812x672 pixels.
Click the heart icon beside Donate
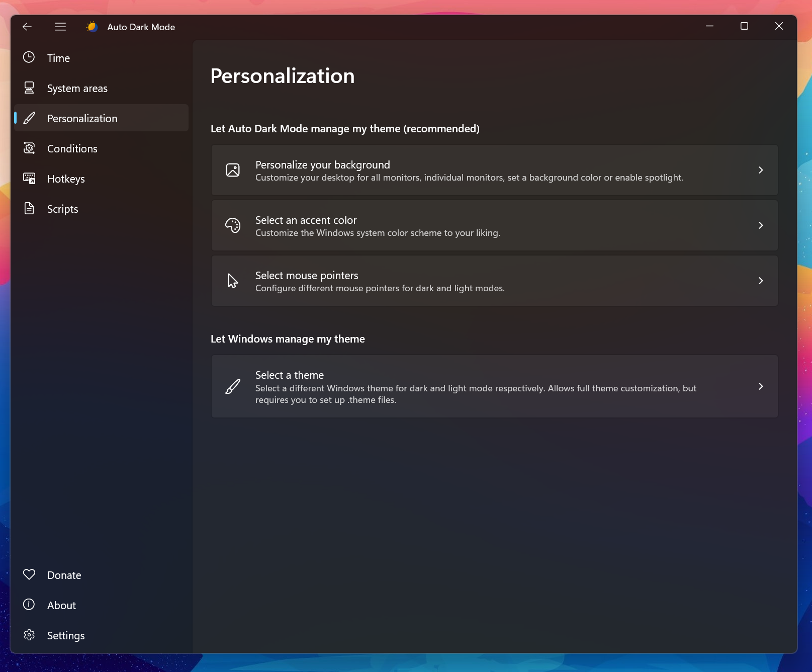coord(29,574)
